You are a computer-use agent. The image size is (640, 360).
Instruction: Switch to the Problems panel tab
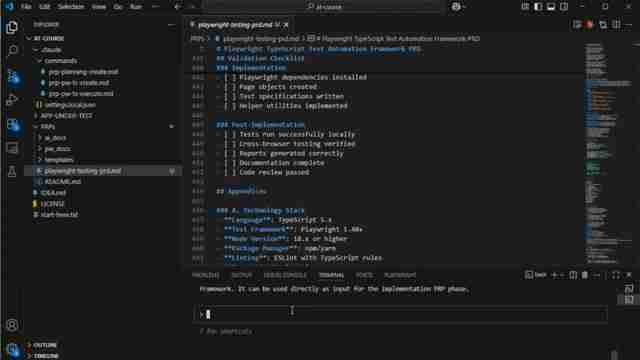(x=205, y=275)
